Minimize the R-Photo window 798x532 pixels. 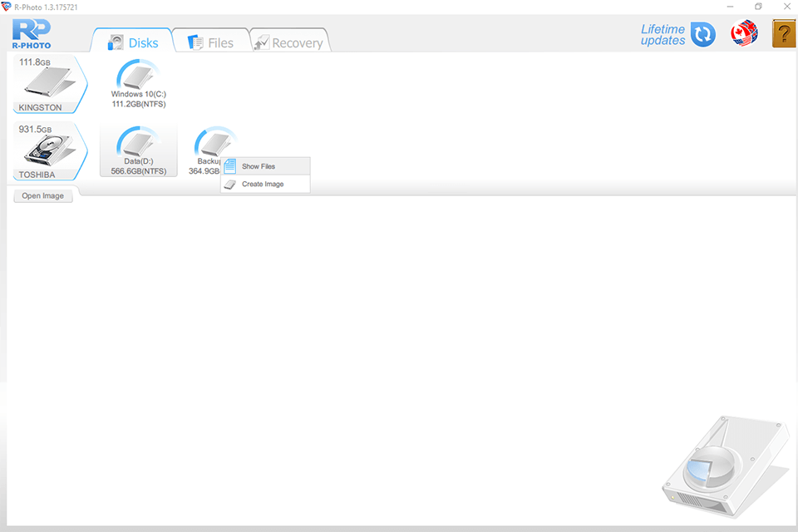click(x=731, y=7)
